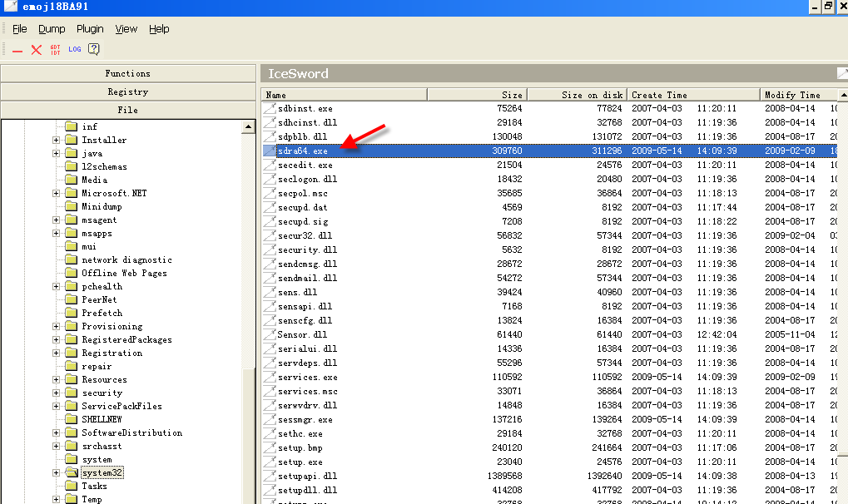848x504 pixels.
Task: Click the file icon beside setup.bmp
Action: click(x=269, y=447)
